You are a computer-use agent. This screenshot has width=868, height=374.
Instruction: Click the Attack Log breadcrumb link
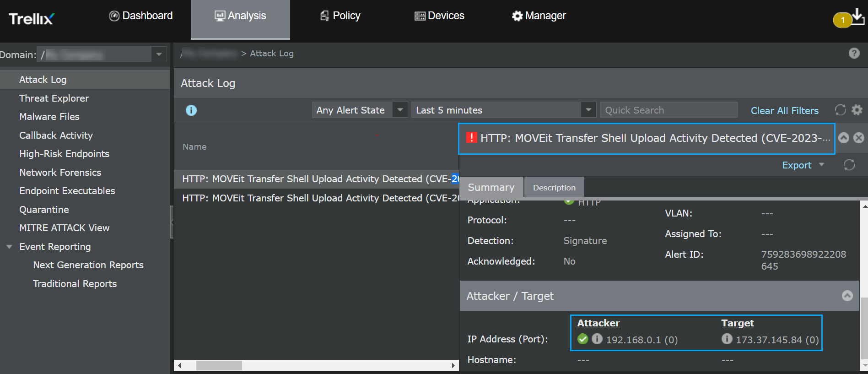(x=272, y=54)
